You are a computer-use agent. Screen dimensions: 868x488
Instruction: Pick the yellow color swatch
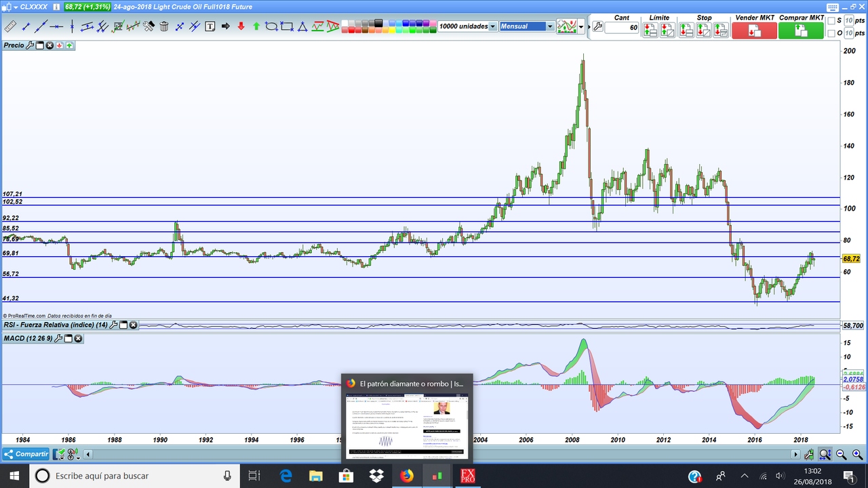[x=392, y=30]
